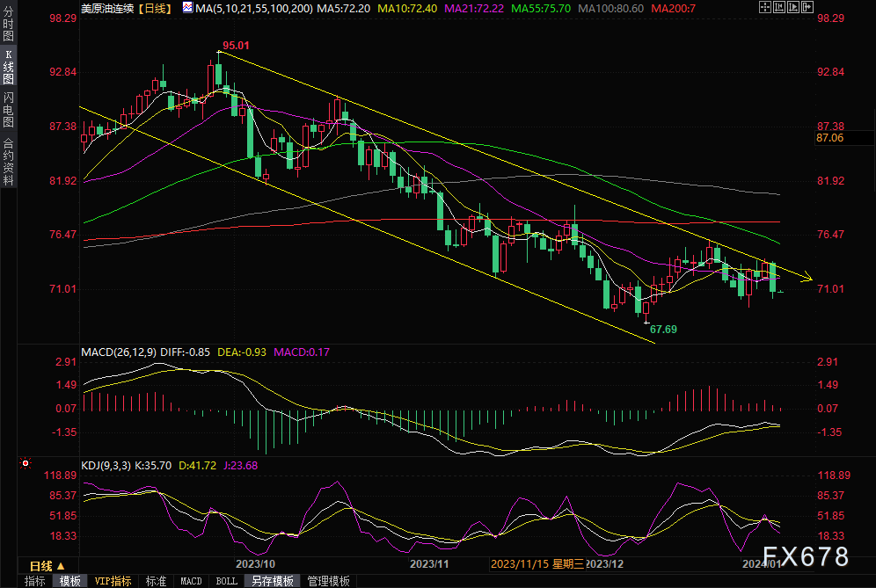876x588 pixels.
Task: Click the MA100:80.60 value
Action: click(x=610, y=9)
